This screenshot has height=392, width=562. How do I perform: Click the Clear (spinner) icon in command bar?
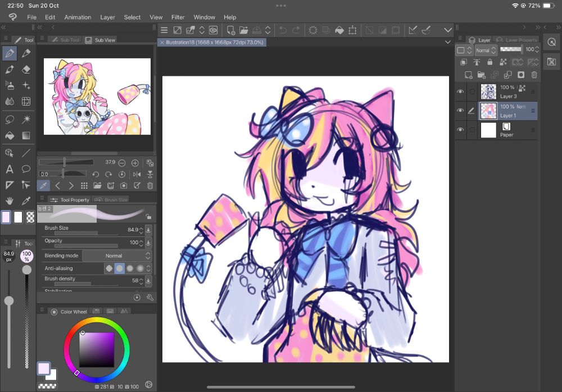[313, 30]
